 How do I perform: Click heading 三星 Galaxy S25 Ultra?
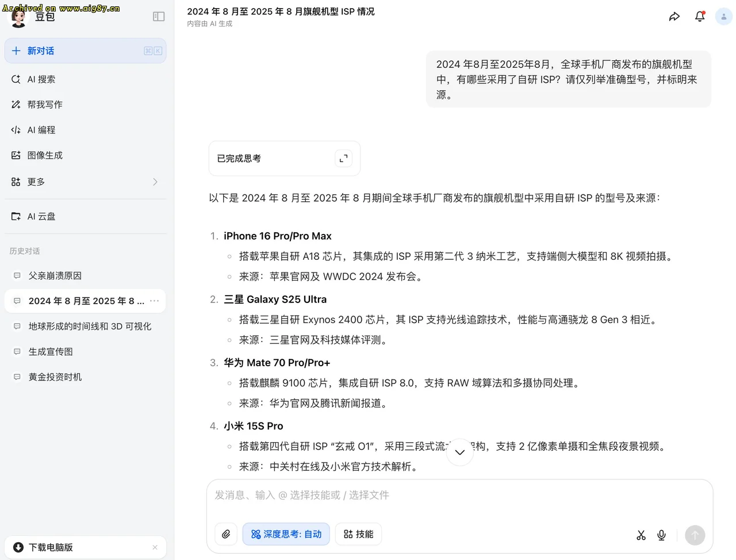coord(275,299)
